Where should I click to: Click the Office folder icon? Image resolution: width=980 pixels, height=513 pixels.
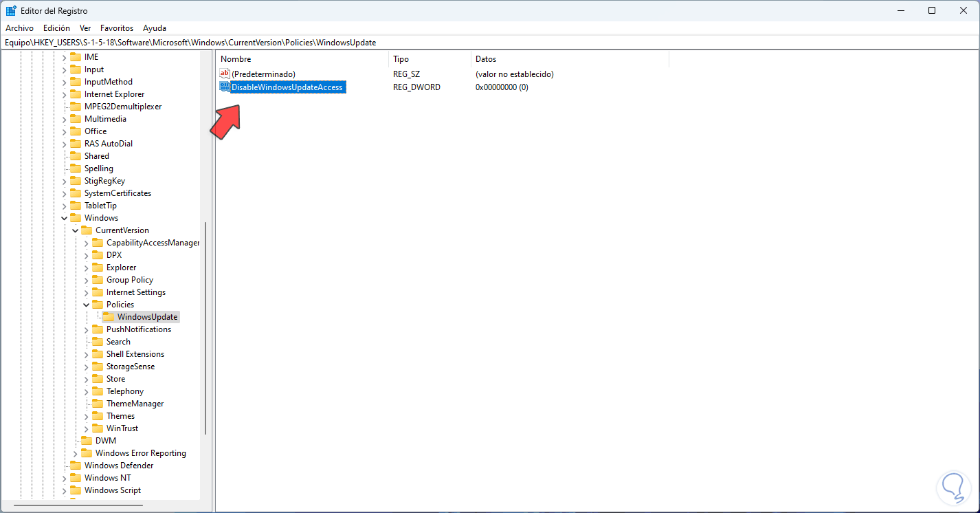tap(76, 131)
